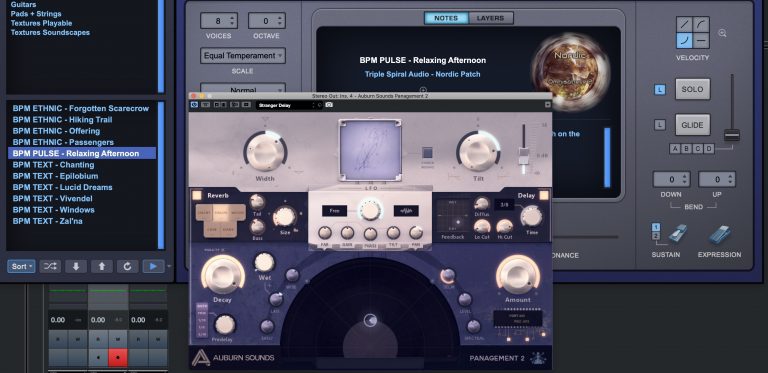The width and height of the screenshot is (768, 373).
Task: Click the delay Lo Cut knob
Action: tap(482, 226)
